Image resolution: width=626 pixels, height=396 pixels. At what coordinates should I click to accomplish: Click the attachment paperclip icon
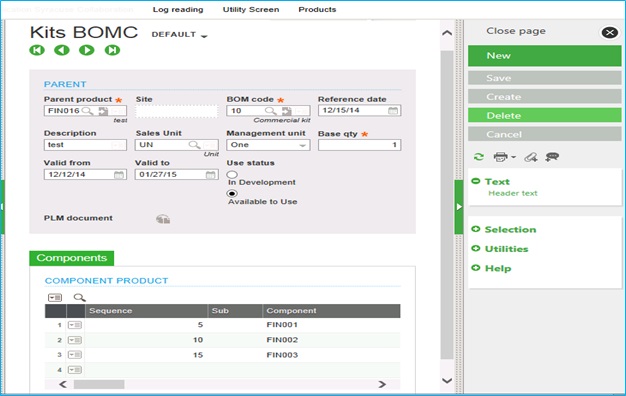click(x=531, y=157)
